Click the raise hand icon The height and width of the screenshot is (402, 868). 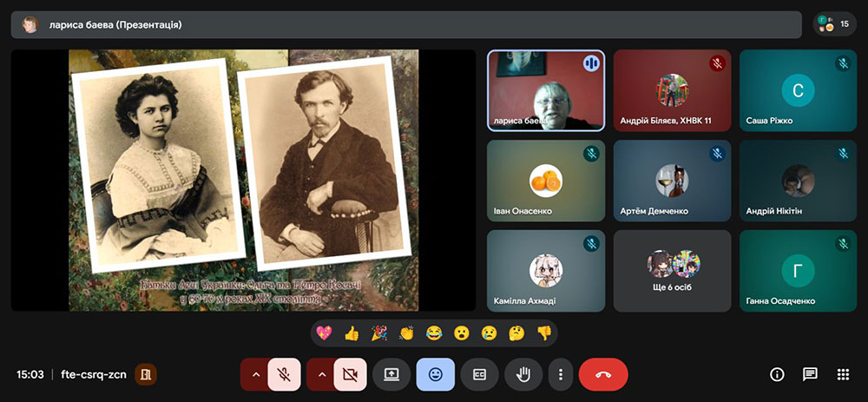(523, 374)
